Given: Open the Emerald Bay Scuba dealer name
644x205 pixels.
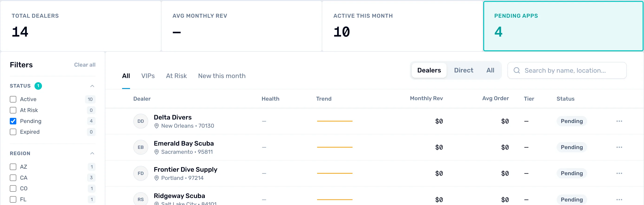Looking at the screenshot, I should 184,143.
